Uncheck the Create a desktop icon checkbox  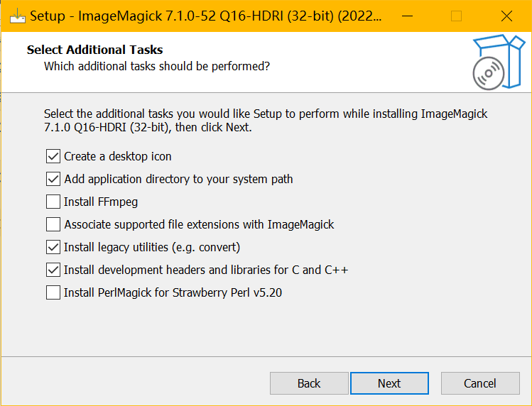point(53,156)
